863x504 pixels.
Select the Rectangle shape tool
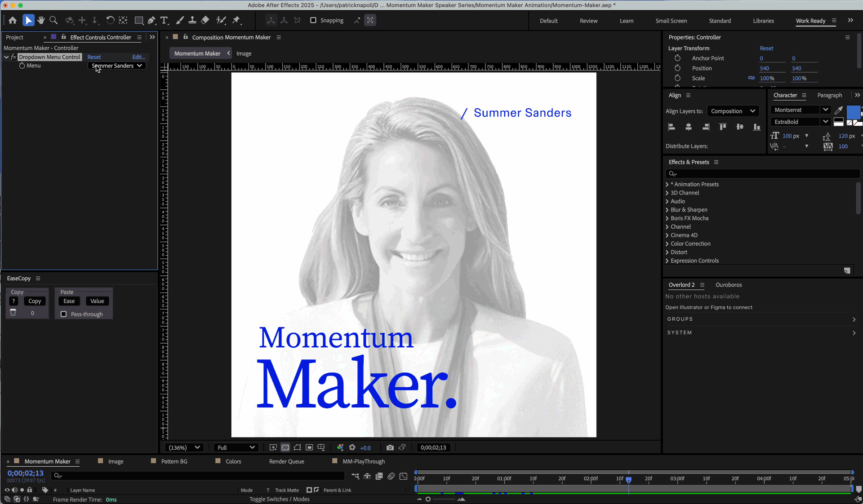[138, 20]
